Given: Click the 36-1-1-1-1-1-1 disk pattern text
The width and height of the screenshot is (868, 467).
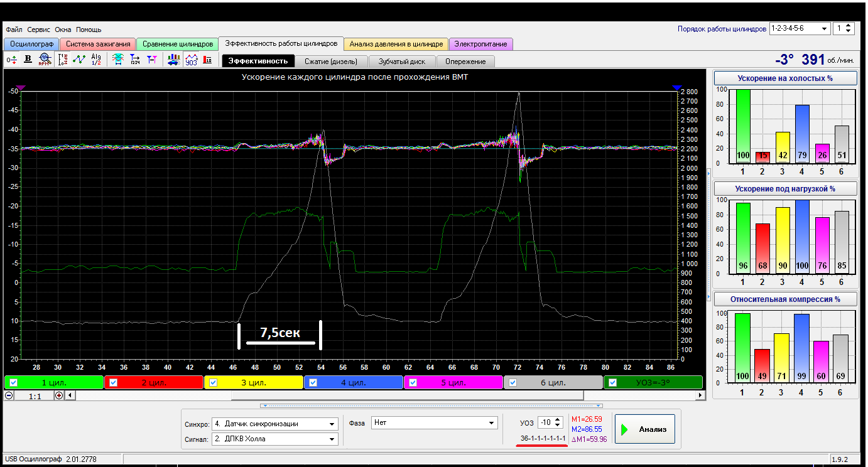Looking at the screenshot, I should (543, 438).
